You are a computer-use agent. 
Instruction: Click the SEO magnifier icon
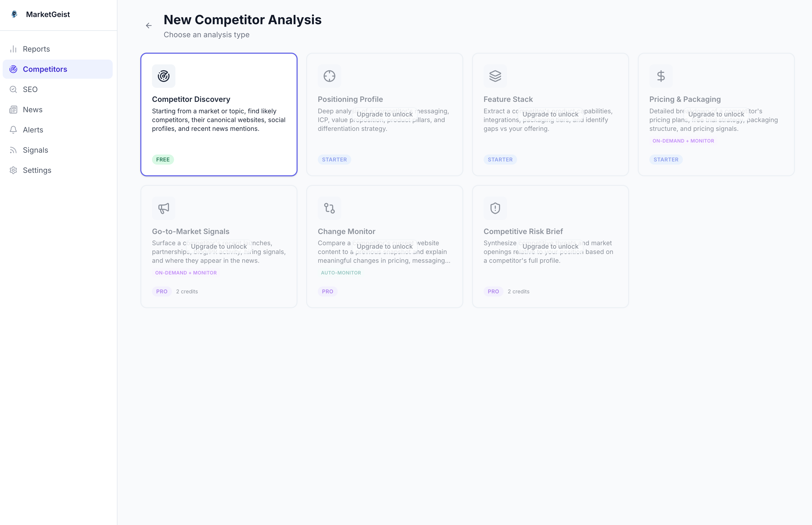click(13, 89)
